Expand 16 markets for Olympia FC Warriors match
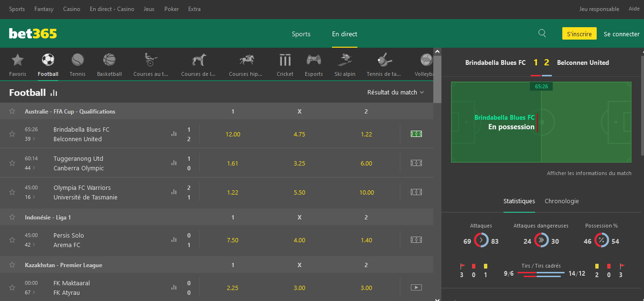This screenshot has width=644, height=301. (30, 197)
